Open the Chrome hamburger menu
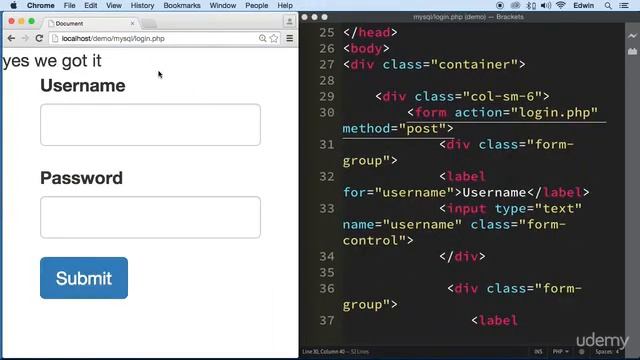640x360 pixels. click(x=289, y=38)
